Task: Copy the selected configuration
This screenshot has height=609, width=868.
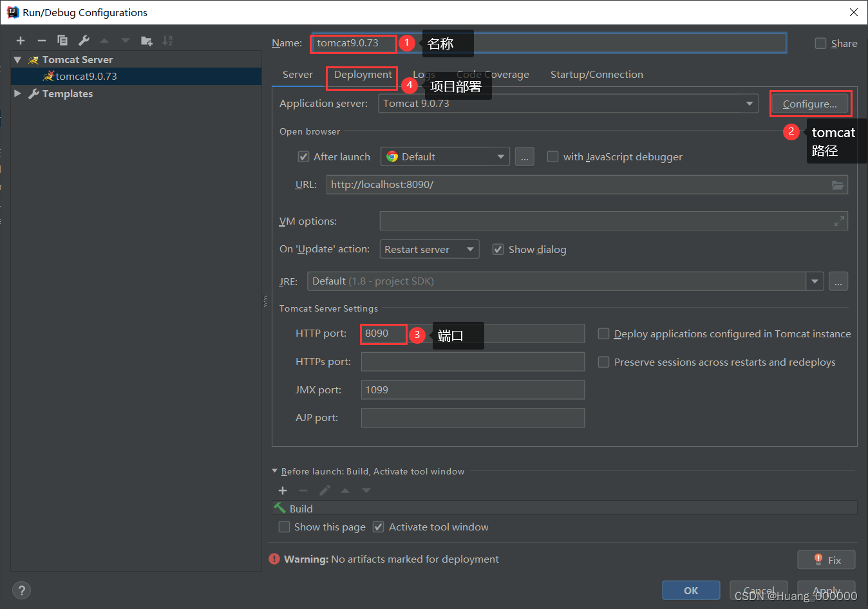Action: point(62,41)
